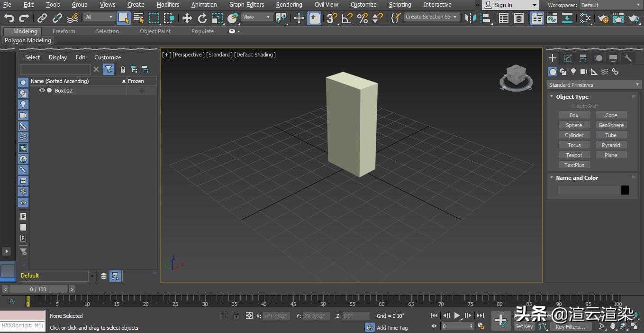Open the Select and Scale tool
The image size is (644, 333).
click(x=217, y=18)
